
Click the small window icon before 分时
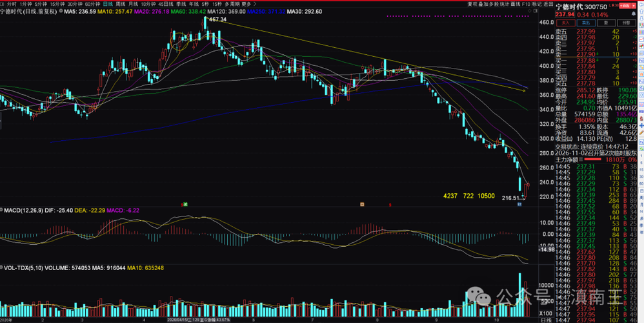pyautogui.click(x=3, y=4)
